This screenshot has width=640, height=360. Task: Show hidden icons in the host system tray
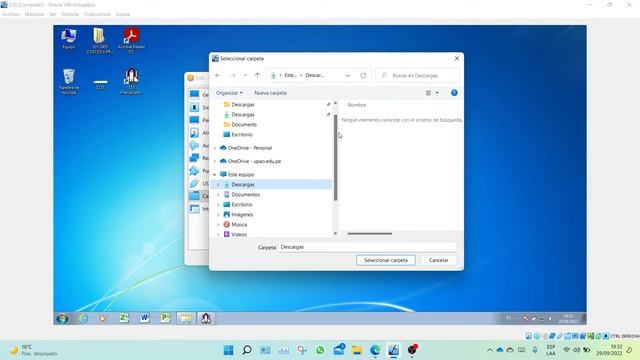pyautogui.click(x=489, y=350)
